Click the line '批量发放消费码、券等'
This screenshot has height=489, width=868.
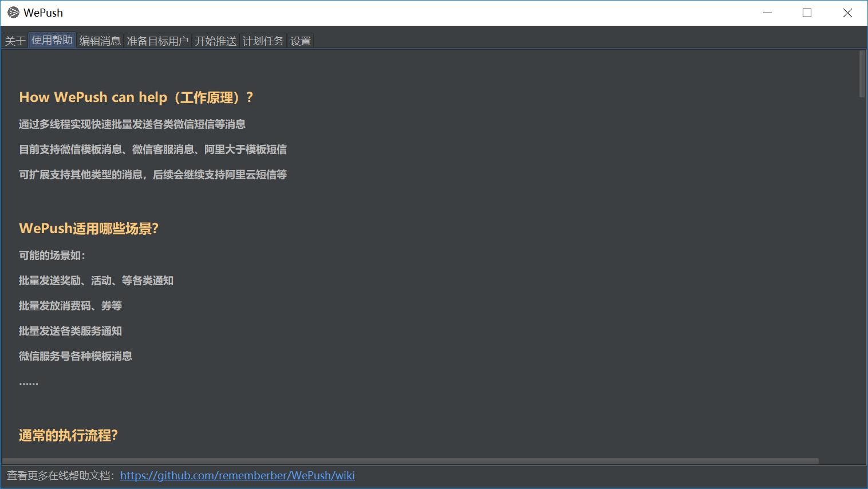pos(70,306)
